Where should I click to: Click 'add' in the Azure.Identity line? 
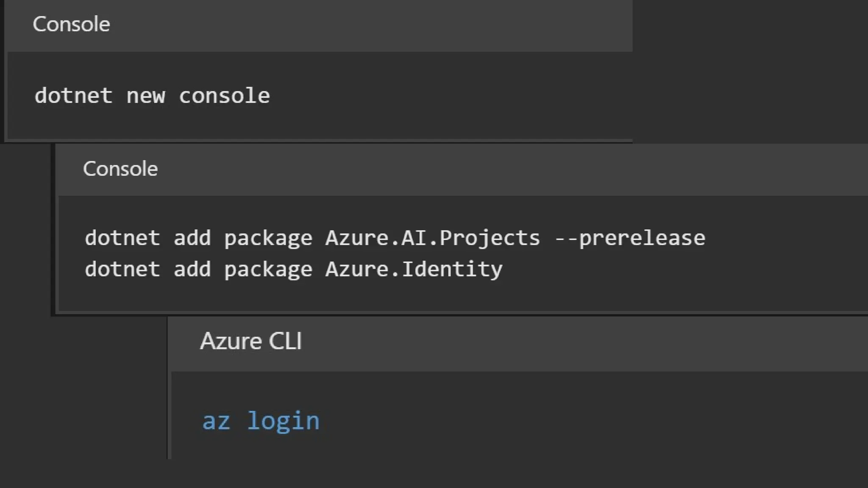(x=192, y=269)
